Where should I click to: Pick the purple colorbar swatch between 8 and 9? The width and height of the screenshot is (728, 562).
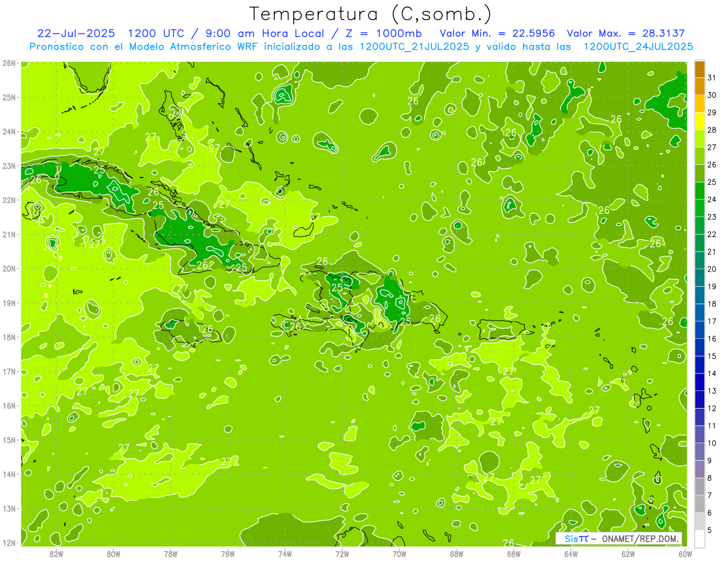click(x=700, y=469)
